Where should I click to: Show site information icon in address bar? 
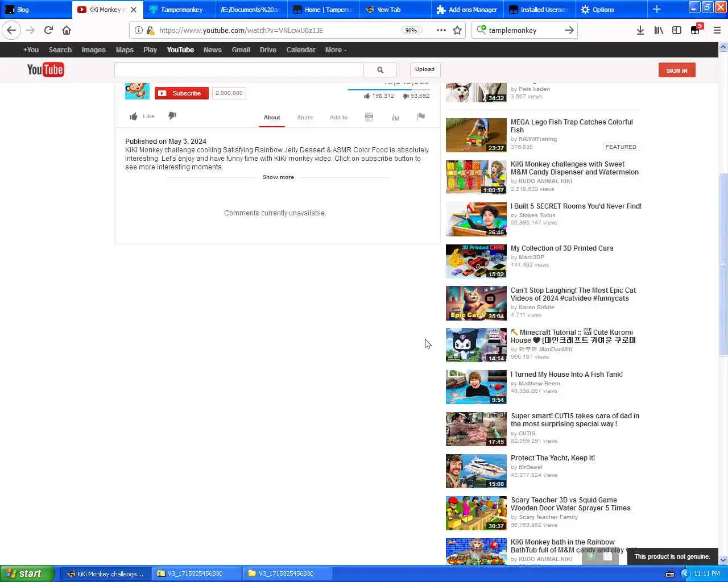(138, 30)
